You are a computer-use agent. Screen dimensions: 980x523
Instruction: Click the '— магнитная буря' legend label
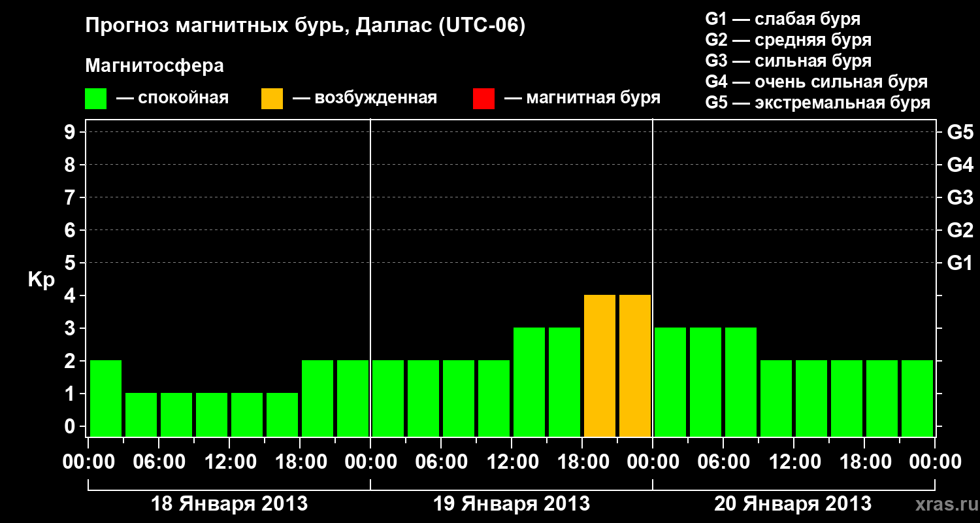point(583,98)
